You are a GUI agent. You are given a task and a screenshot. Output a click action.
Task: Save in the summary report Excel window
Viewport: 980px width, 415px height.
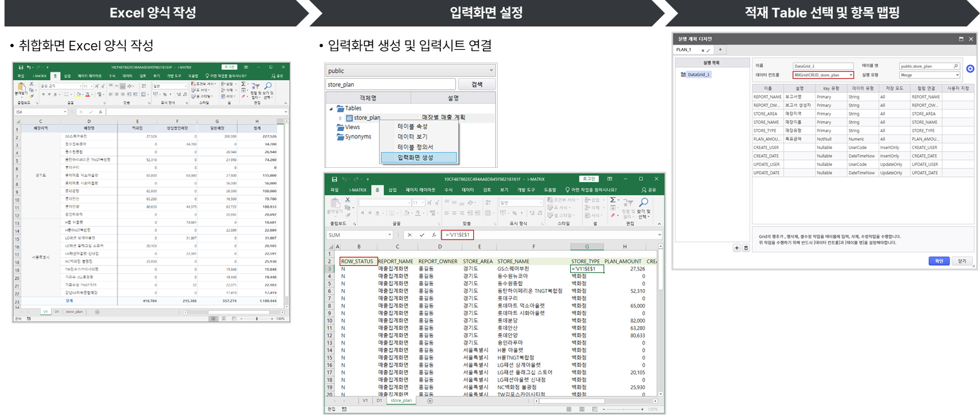pos(21,67)
